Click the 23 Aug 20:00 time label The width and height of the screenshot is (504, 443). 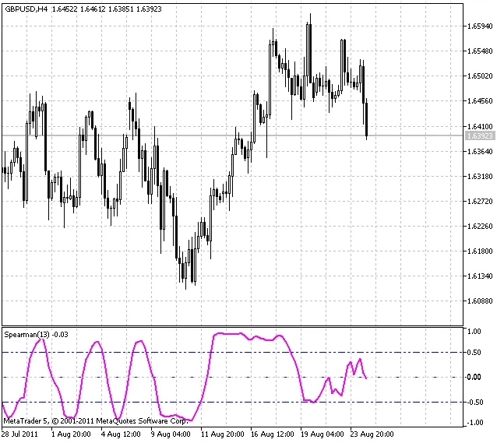coord(371,433)
